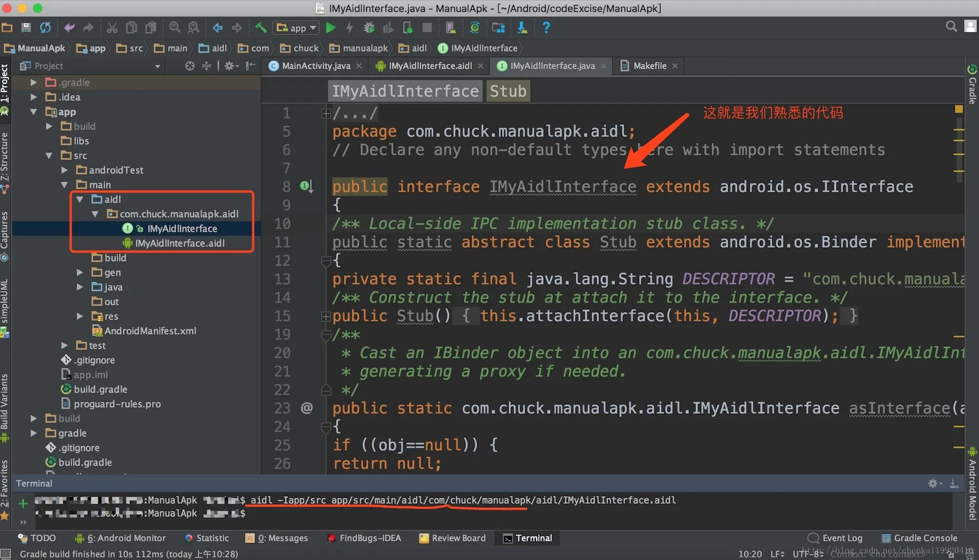Click the Undo arrow in toolbar
Viewport: 979px width, 560px height.
coord(70,28)
